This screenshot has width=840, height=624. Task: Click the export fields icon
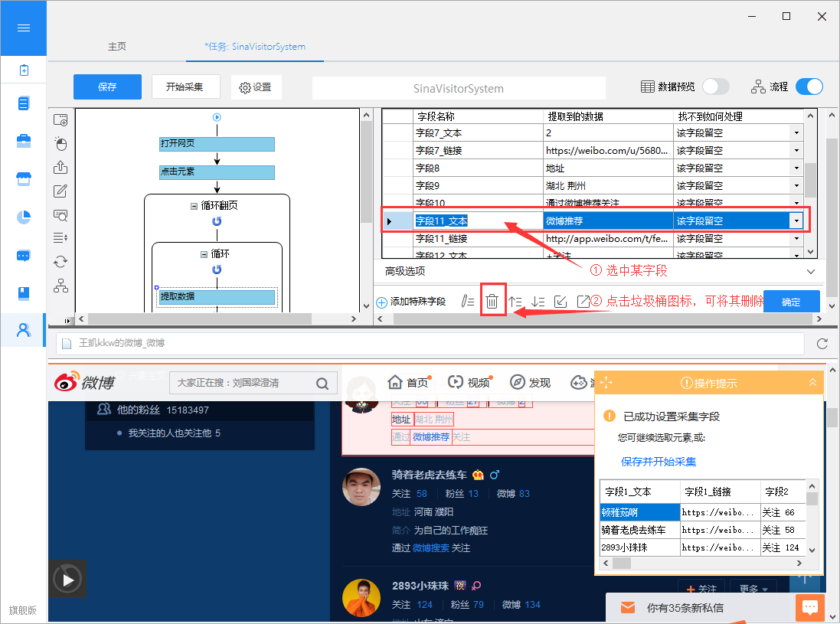tap(583, 302)
